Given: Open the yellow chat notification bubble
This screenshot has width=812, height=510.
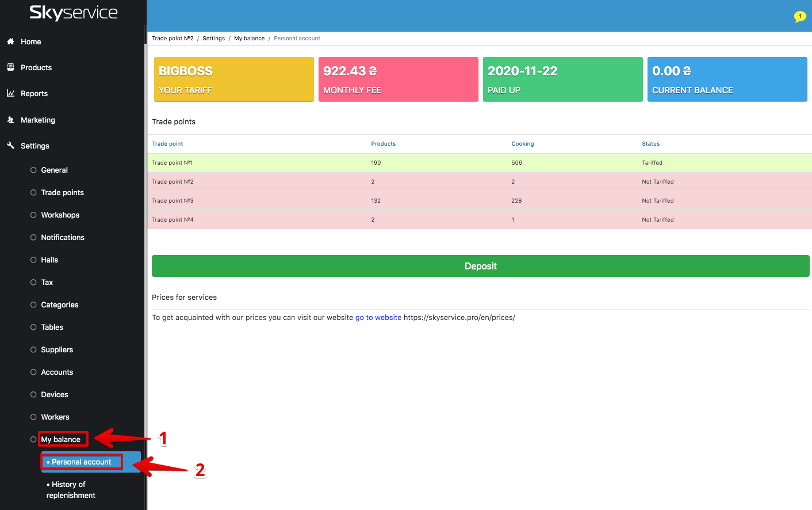Looking at the screenshot, I should click(x=799, y=17).
